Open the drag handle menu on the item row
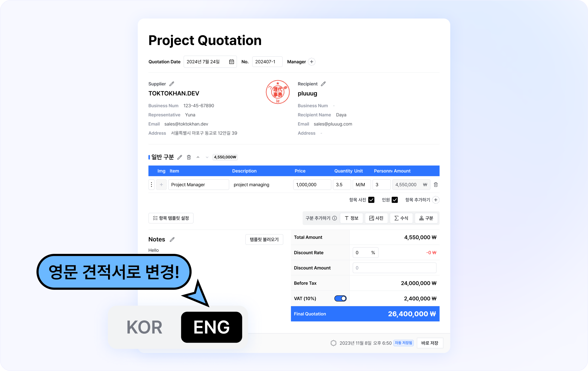 click(x=152, y=185)
